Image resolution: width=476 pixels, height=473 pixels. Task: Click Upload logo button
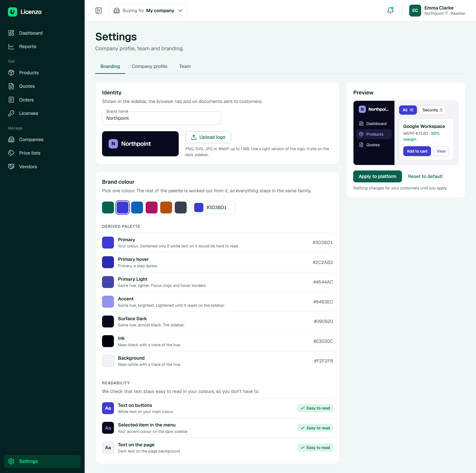(x=208, y=137)
